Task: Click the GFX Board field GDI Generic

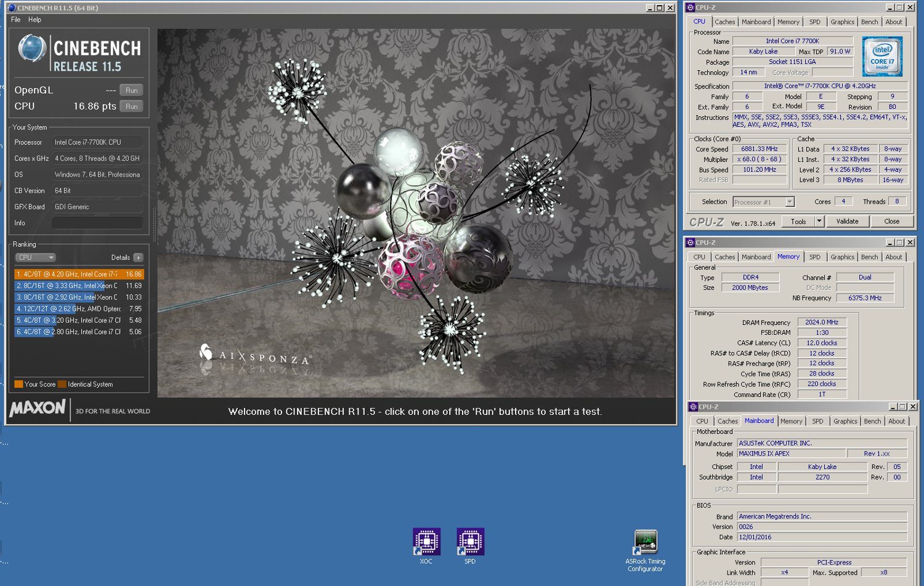Action: point(97,207)
